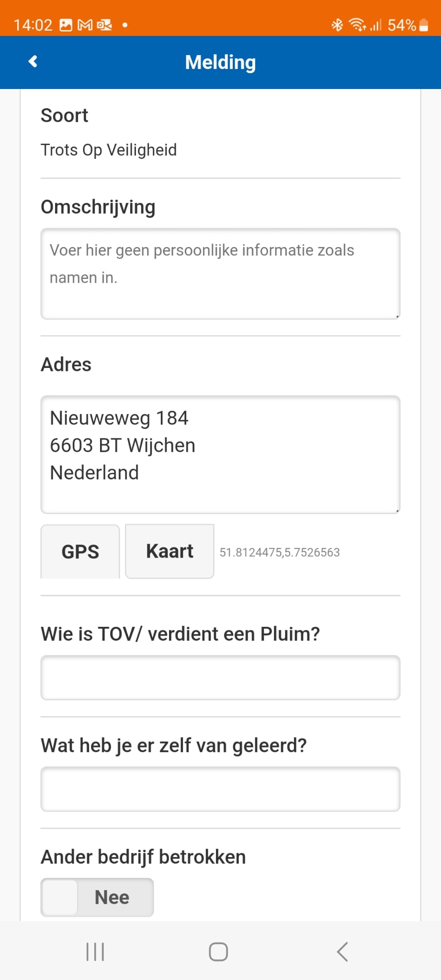
Task: Toggle Ander bedrijf betrokken switch
Action: (97, 897)
